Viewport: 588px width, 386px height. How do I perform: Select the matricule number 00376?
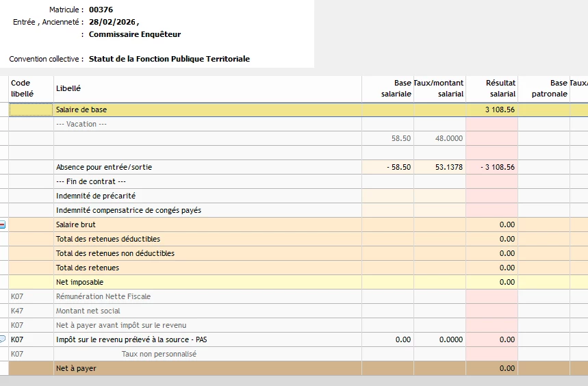coord(101,10)
